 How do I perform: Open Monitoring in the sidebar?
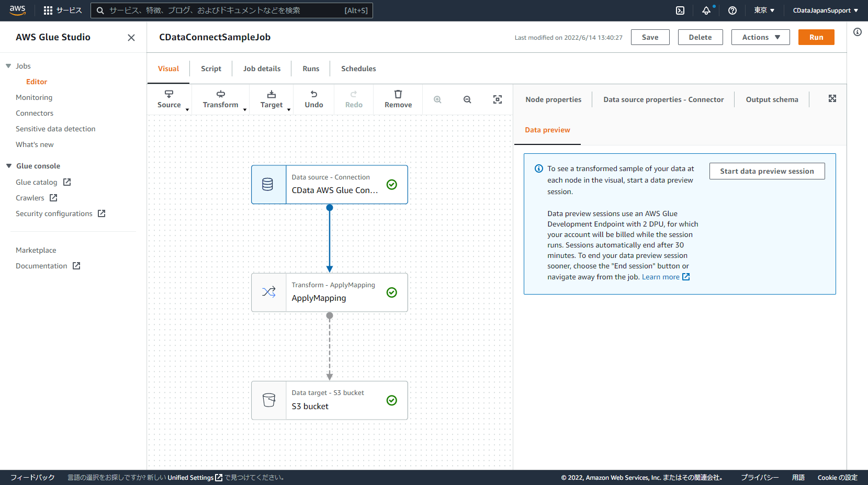coord(34,97)
